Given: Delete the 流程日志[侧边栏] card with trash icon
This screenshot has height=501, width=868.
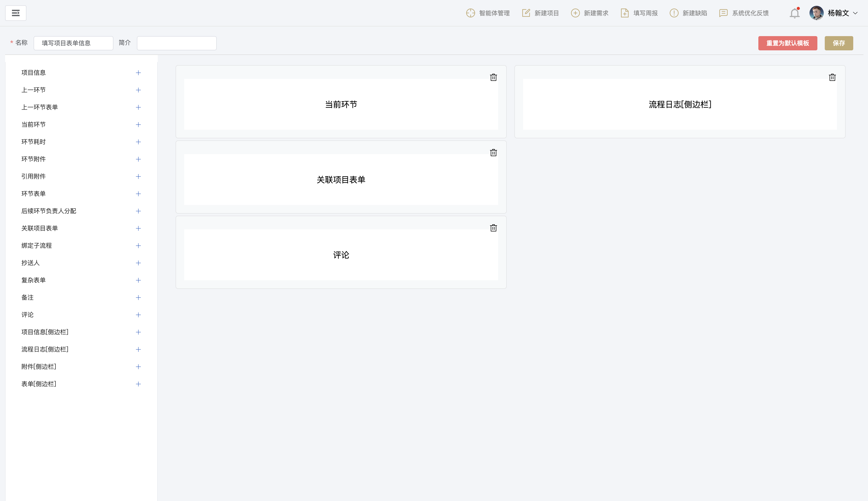Looking at the screenshot, I should (832, 77).
